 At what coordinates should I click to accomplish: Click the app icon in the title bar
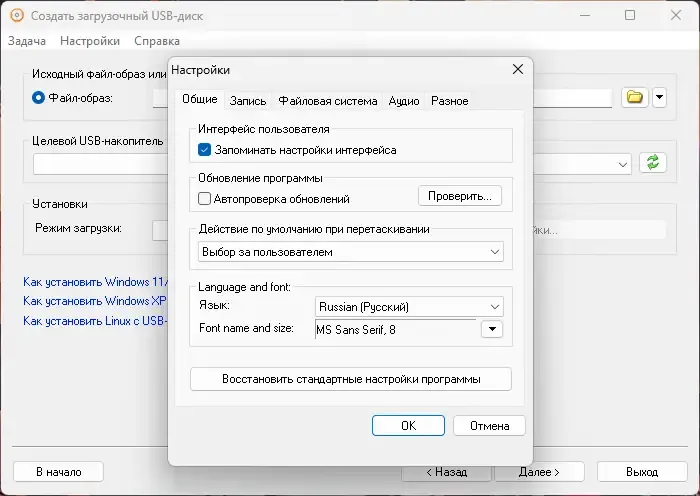click(x=17, y=15)
